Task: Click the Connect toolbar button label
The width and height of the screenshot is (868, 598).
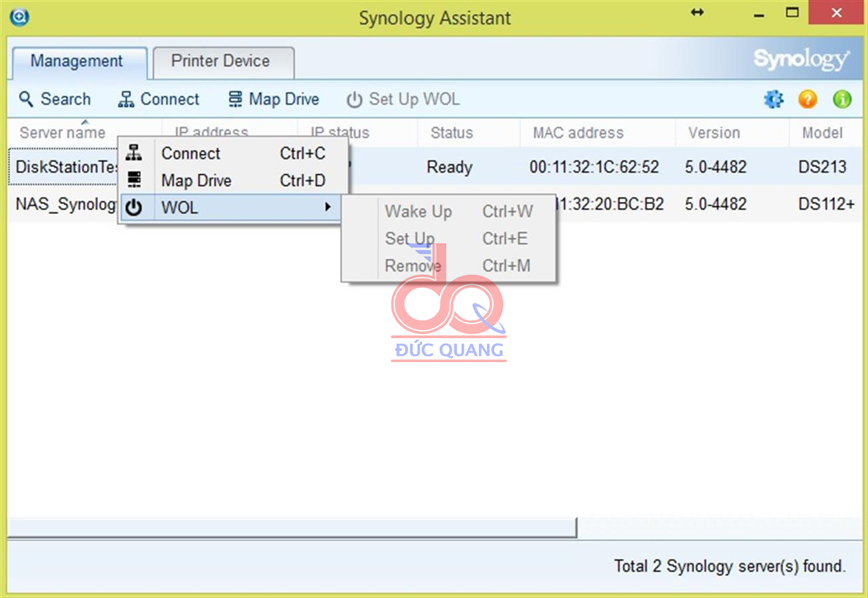Action: click(170, 100)
